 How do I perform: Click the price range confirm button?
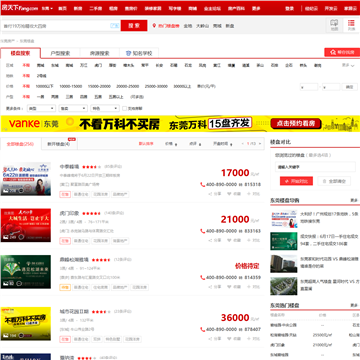[x=349, y=87]
